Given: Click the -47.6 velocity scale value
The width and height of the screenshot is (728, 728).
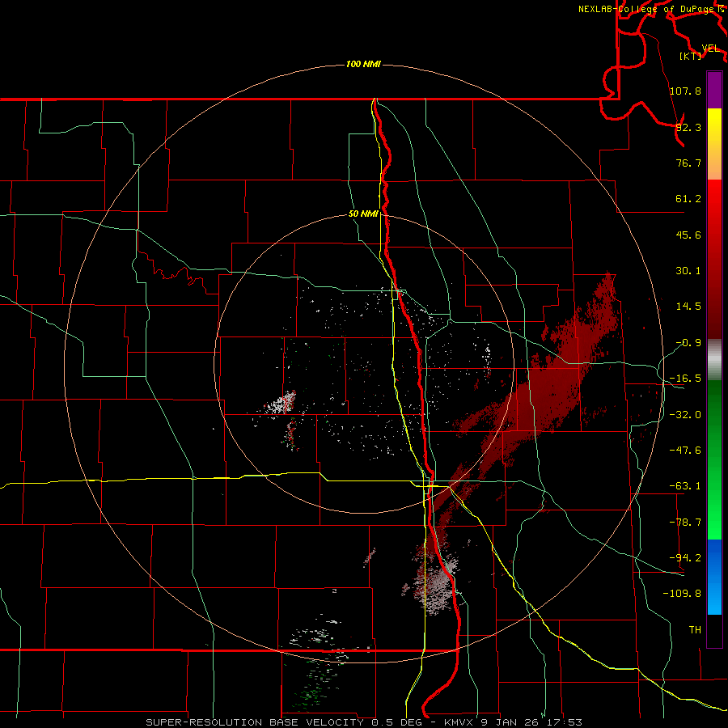Looking at the screenshot, I should pyautogui.click(x=685, y=451).
